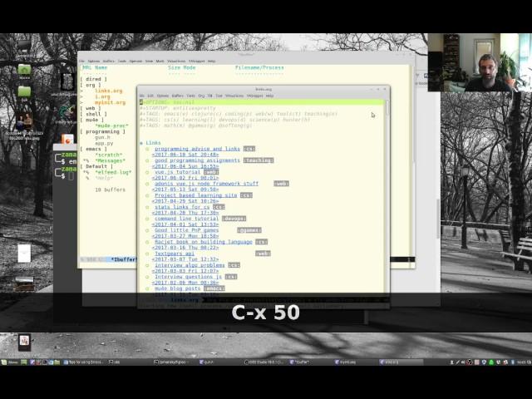Open 'good programming assignments' link
This screenshot has width=532, height=399.
click(197, 160)
